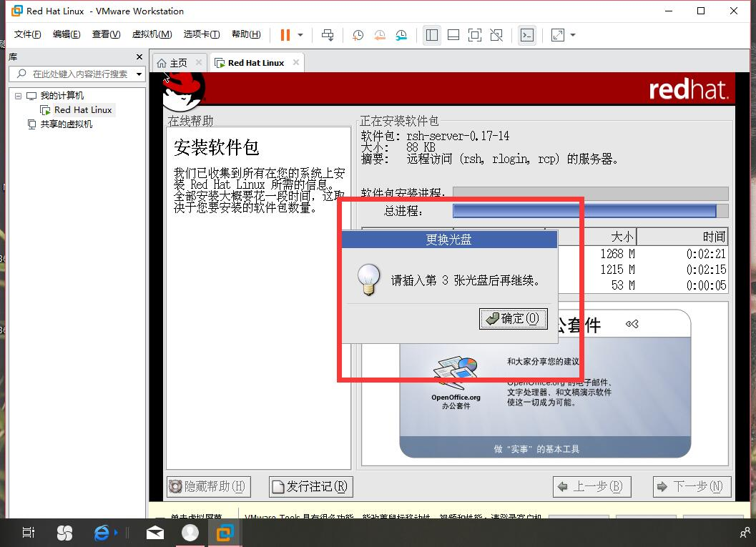The height and width of the screenshot is (547, 756).
Task: Click the light bulb icon in the dialog
Action: (369, 280)
